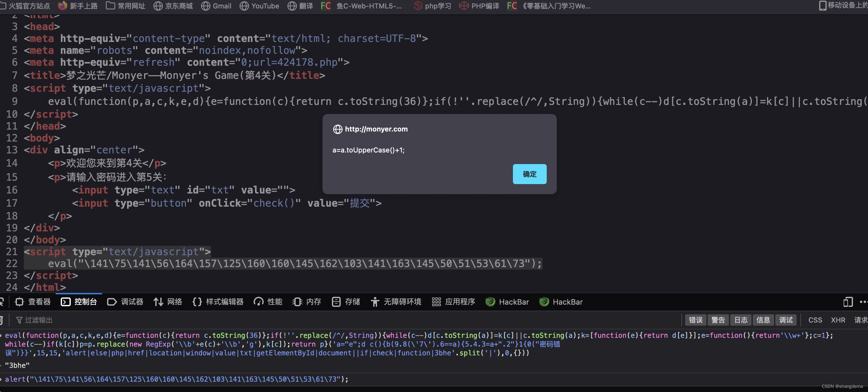Click the php学习 bookmark icon
Viewport: 868px width, 392px height.
coord(418,6)
